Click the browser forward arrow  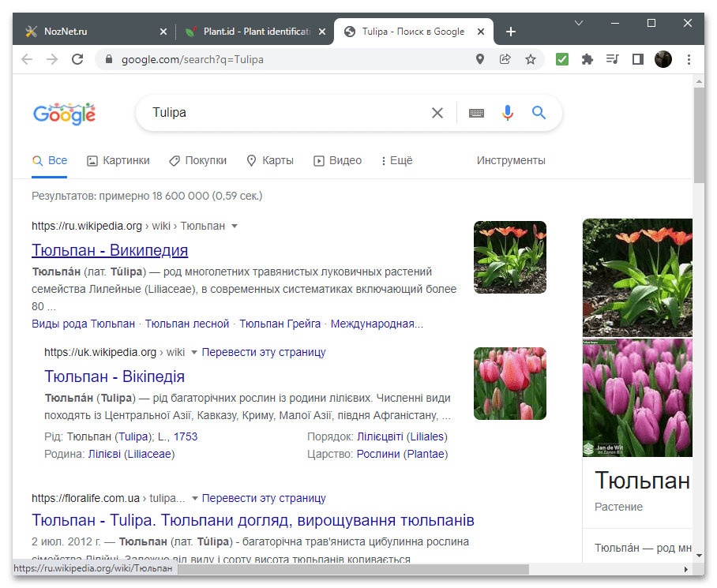click(52, 59)
